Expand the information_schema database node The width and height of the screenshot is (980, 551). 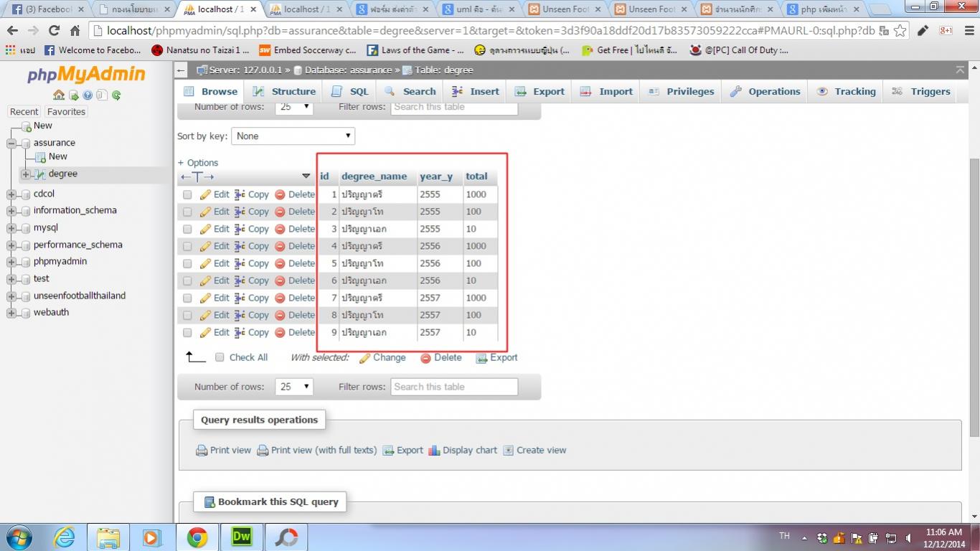tap(11, 211)
